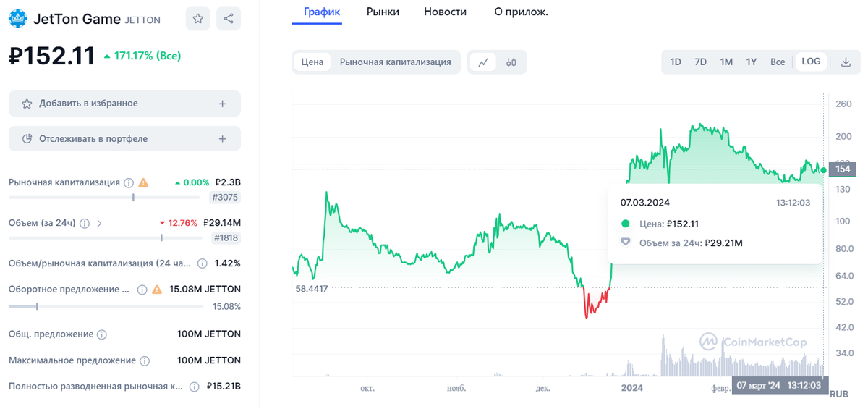Expand Отслеживать в портфеле with plus sign
868x409 pixels.
click(x=222, y=138)
